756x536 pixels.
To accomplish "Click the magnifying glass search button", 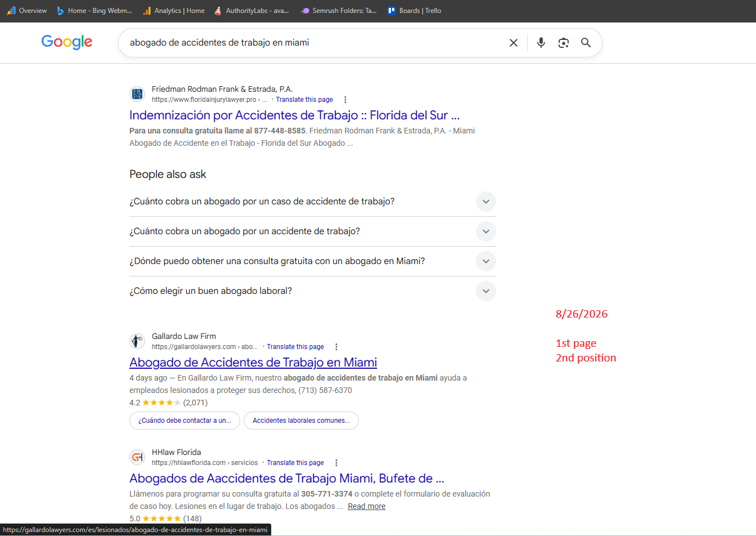I will tap(586, 43).
